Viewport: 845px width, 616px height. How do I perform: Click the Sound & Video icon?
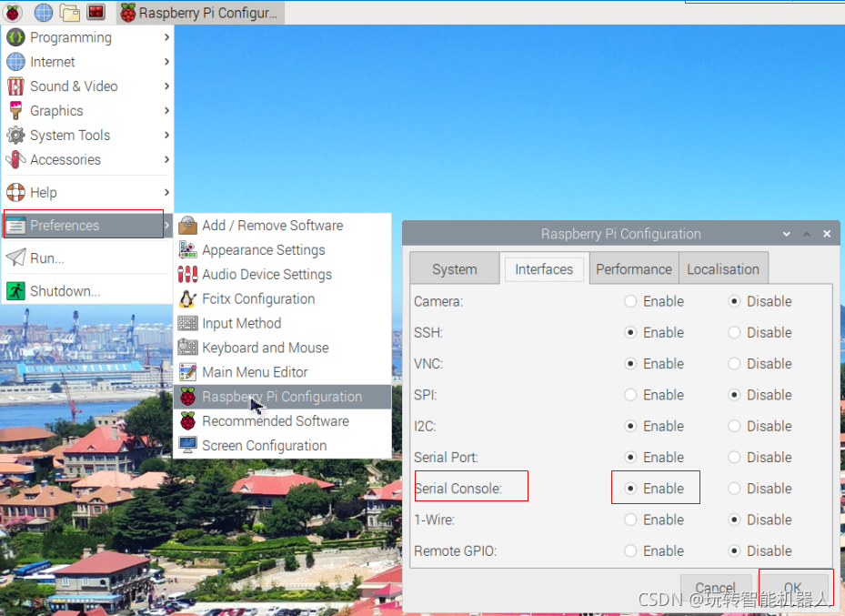(15, 86)
